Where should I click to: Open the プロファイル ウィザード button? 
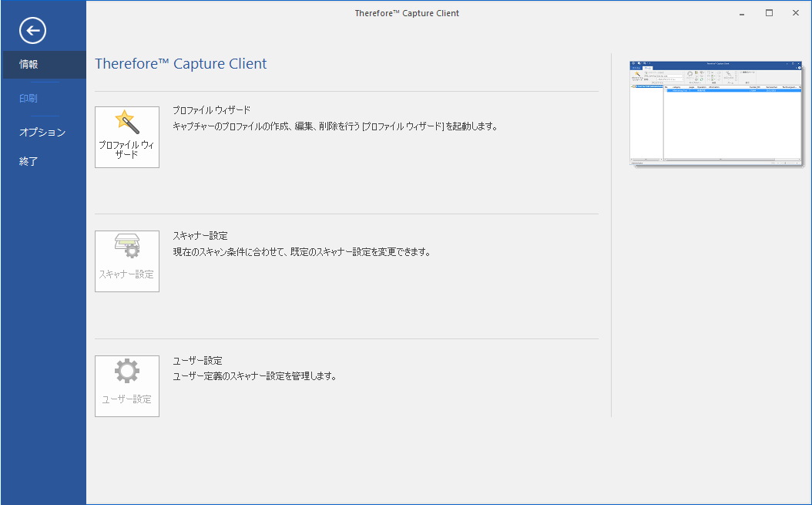tap(127, 137)
